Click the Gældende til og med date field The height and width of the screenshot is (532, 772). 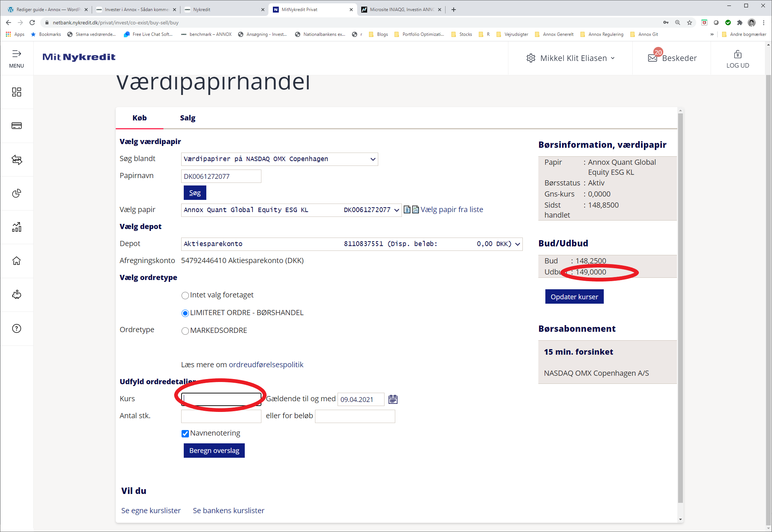coord(361,399)
